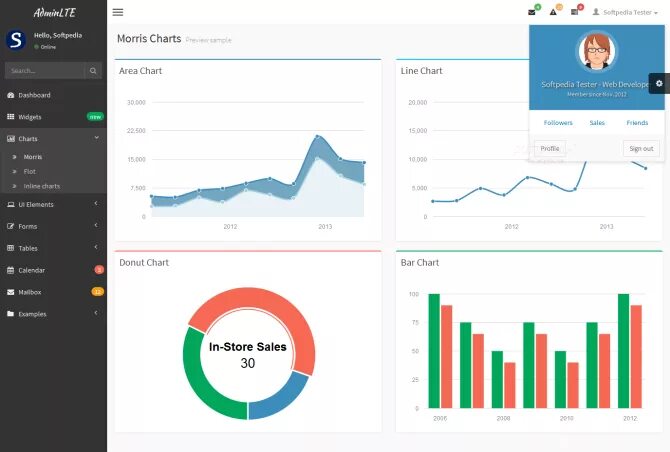Expand the Tables submenu arrow
Screen dimensions: 670x452
point(96,247)
